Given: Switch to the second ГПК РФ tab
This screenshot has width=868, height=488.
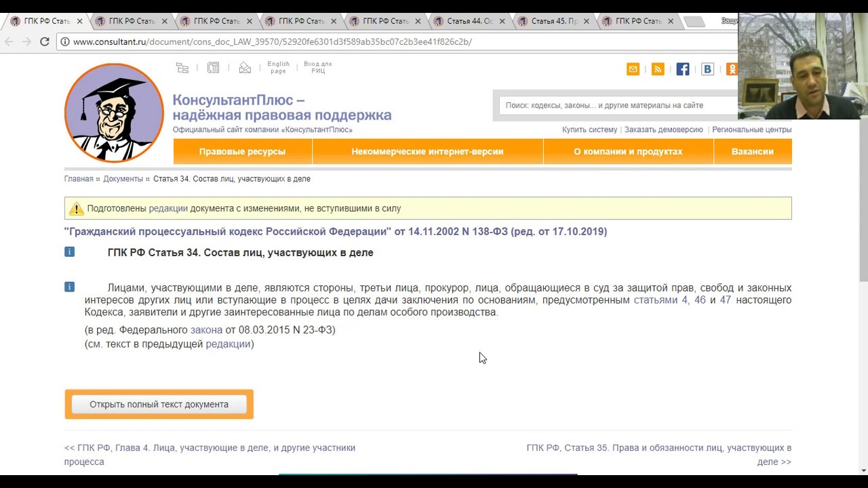Looking at the screenshot, I should pos(132,21).
